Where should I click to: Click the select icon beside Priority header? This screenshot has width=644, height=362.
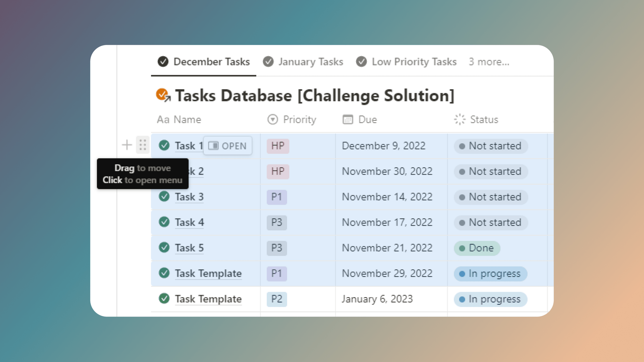pos(272,119)
